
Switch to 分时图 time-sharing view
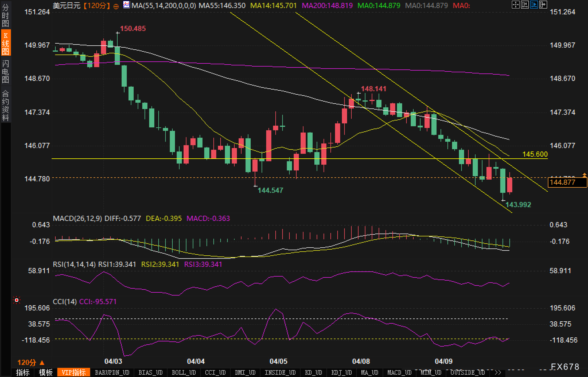[5, 15]
